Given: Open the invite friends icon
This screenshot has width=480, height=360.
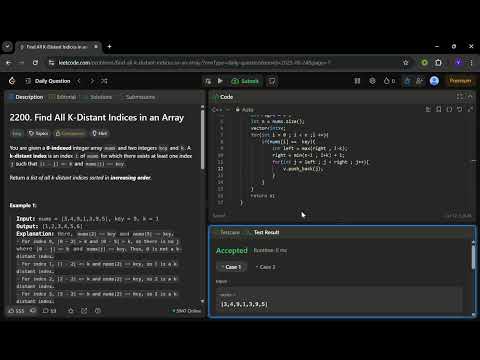Looking at the screenshot, I should point(420,81).
